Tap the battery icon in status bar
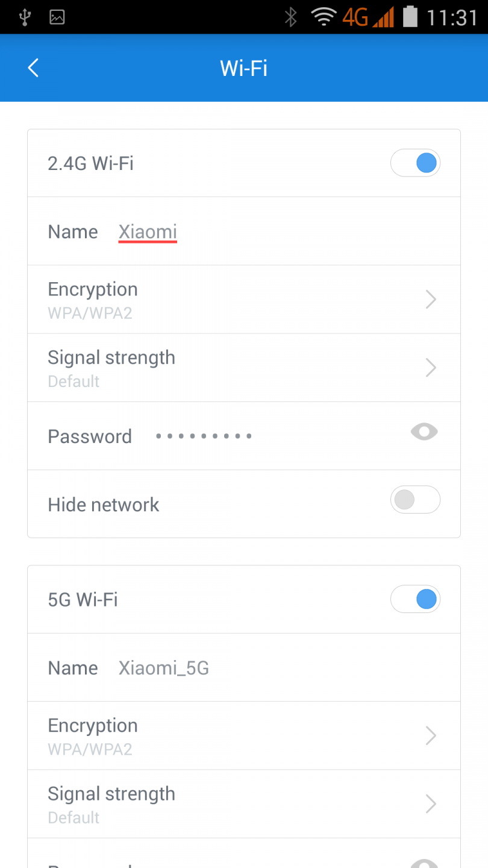The image size is (488, 868). click(x=410, y=17)
